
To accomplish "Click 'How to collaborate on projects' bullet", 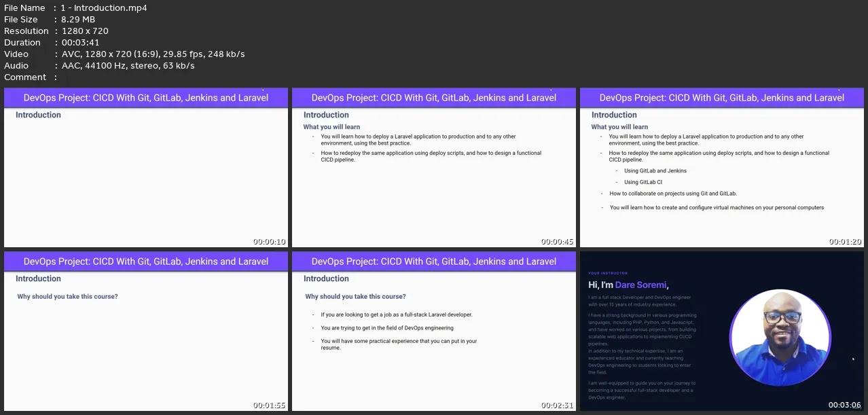I will click(673, 194).
